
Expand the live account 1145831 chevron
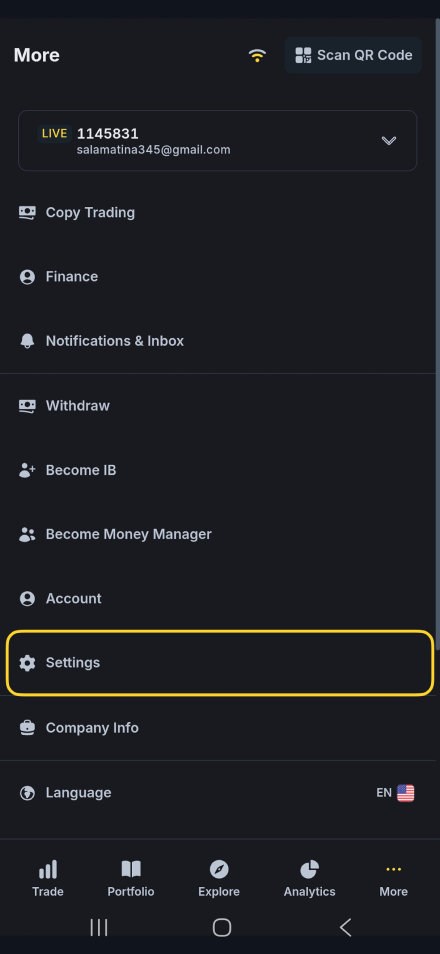pos(389,141)
